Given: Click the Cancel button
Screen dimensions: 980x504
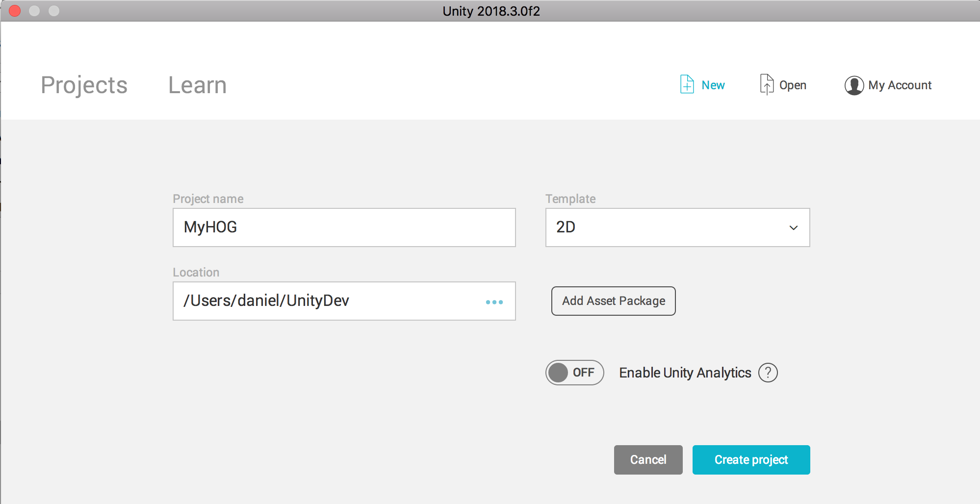Looking at the screenshot, I should [648, 460].
